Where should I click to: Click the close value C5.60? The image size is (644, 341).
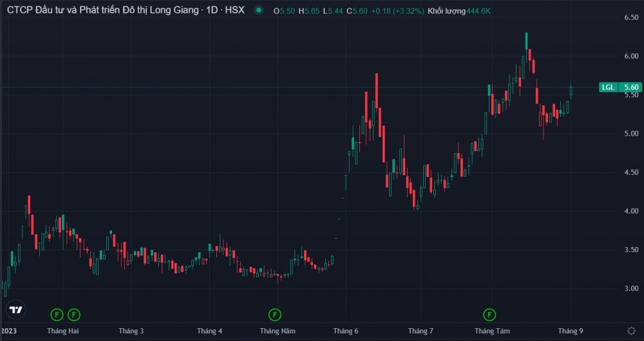pyautogui.click(x=357, y=11)
